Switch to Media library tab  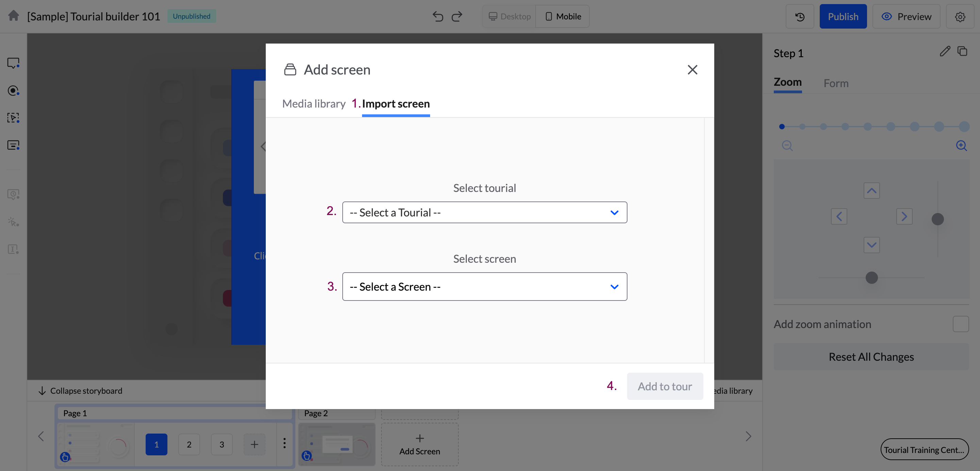pyautogui.click(x=313, y=103)
